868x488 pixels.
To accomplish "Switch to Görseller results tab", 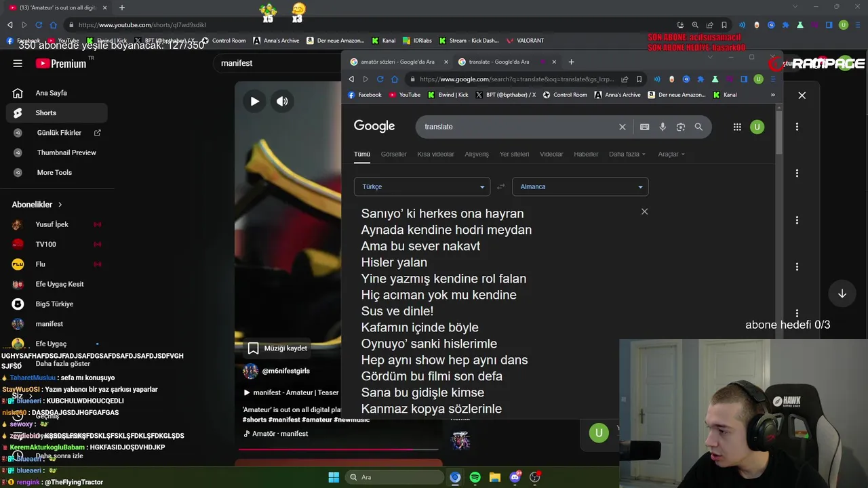I will click(x=393, y=154).
